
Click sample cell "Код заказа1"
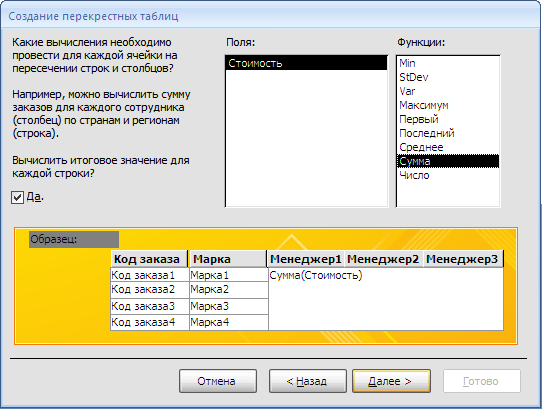(x=150, y=275)
